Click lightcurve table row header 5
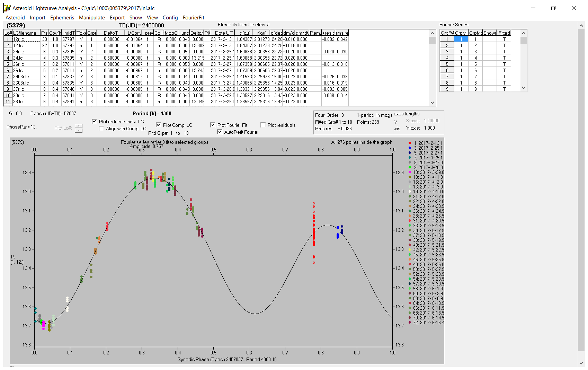This screenshot has height=370, width=588. [8, 64]
